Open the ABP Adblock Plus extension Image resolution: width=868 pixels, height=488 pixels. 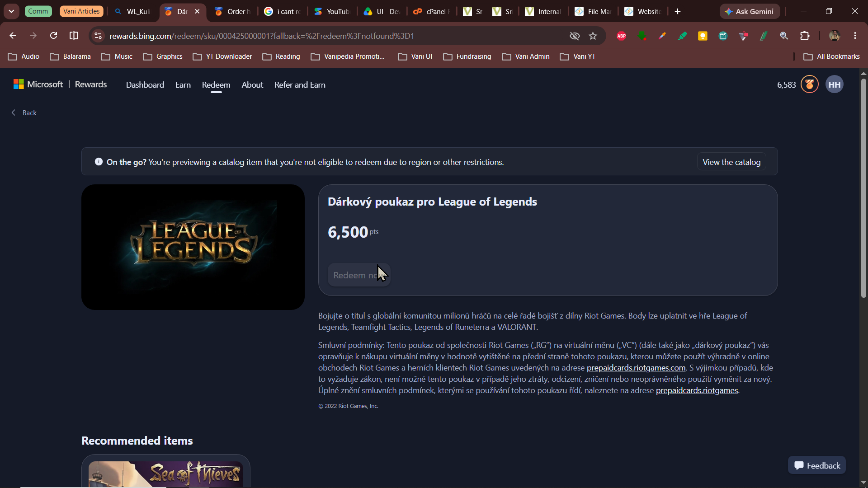click(x=622, y=36)
